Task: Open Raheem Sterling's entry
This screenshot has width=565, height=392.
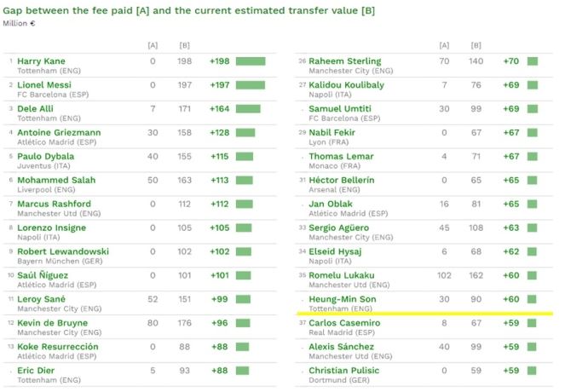Action: 344,61
